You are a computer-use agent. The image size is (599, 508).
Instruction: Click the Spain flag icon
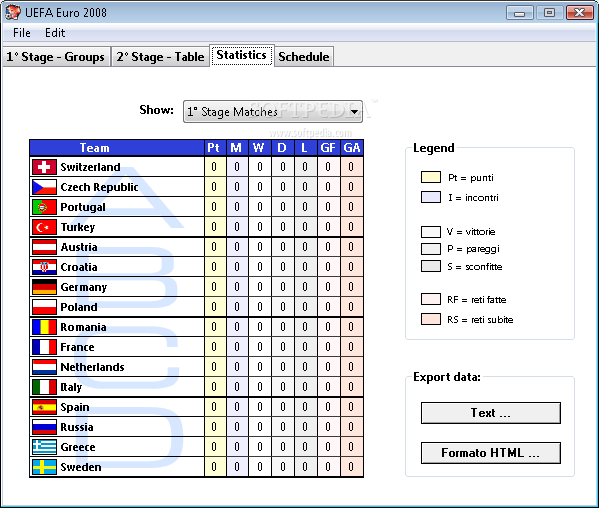tap(44, 407)
